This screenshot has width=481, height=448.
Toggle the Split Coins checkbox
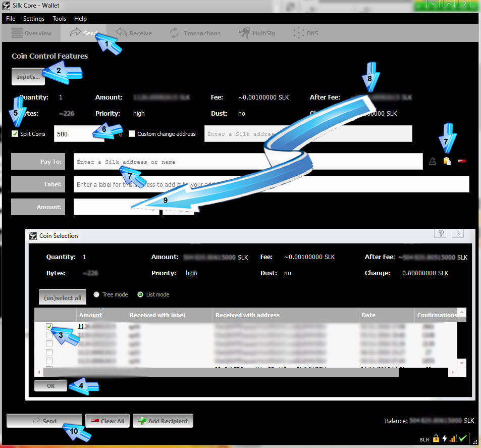pos(15,133)
